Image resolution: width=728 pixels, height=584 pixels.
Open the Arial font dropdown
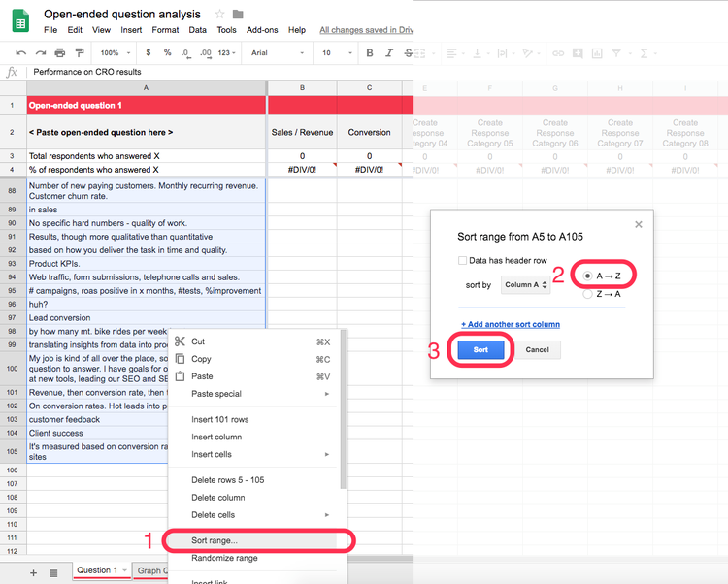[x=278, y=53]
